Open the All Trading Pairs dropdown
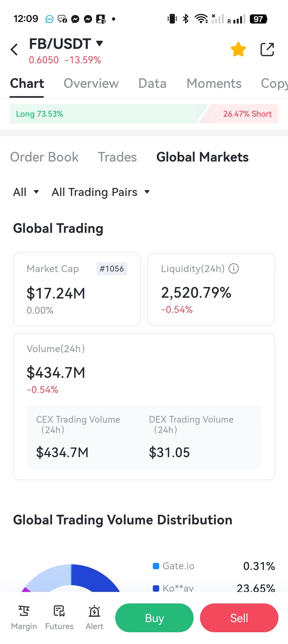Image resolution: width=288 pixels, height=644 pixels. [x=100, y=192]
